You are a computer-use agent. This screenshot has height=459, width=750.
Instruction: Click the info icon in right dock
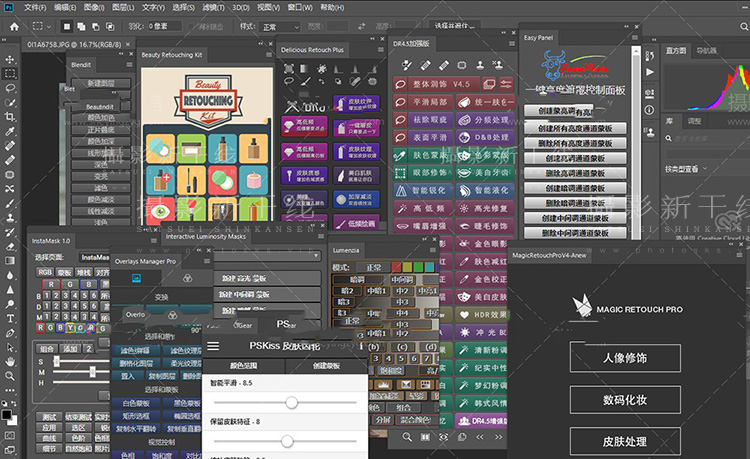coord(650,110)
